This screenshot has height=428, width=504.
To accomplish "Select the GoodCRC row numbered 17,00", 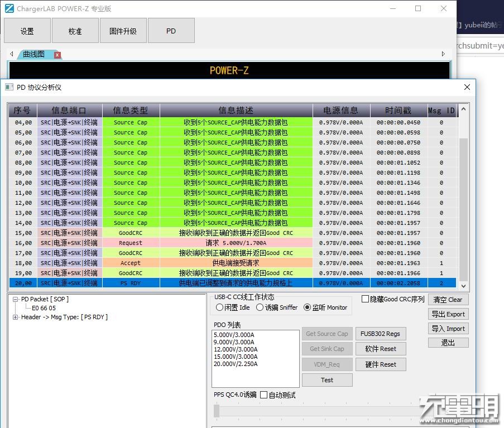I will click(x=232, y=253).
